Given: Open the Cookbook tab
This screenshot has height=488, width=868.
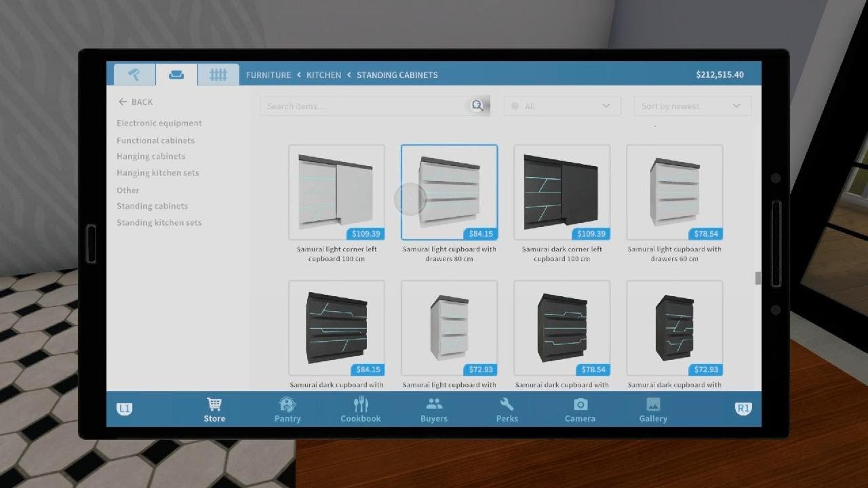Looking at the screenshot, I should coord(361,409).
